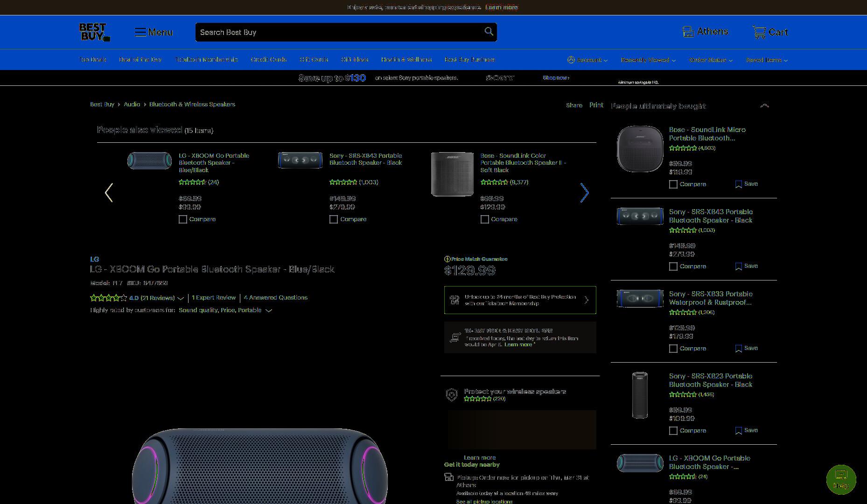Open Gift Cards nav item
The width and height of the screenshot is (867, 504).
click(314, 59)
